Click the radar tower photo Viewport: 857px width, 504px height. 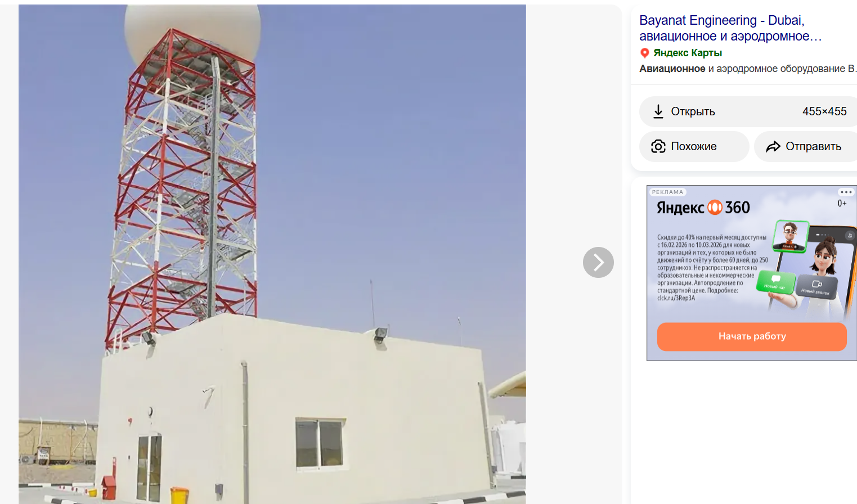click(272, 254)
